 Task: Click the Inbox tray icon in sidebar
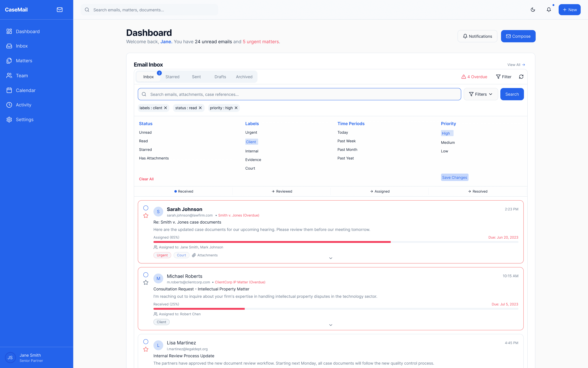click(9, 46)
